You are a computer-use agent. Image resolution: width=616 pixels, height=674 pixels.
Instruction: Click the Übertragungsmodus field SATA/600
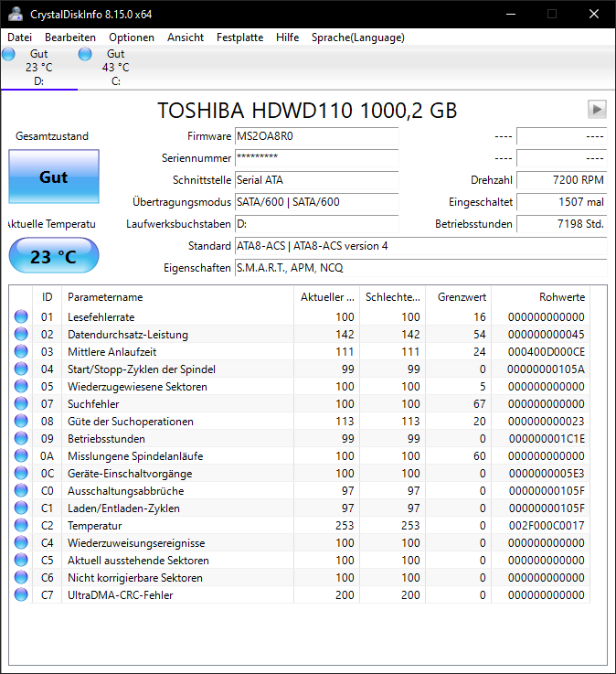[316, 202]
